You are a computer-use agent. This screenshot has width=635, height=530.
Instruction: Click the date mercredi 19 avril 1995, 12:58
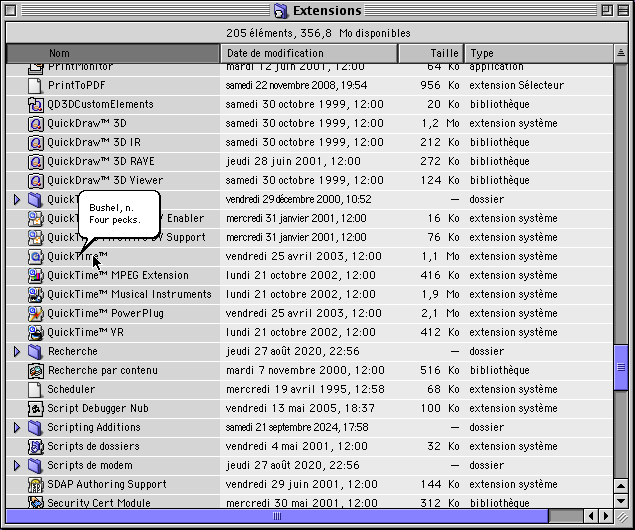pyautogui.click(x=305, y=390)
